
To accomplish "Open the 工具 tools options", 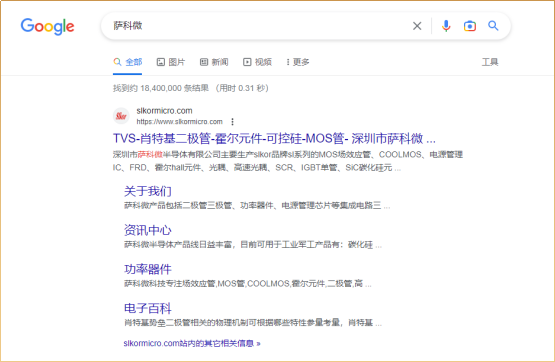I will pos(490,62).
